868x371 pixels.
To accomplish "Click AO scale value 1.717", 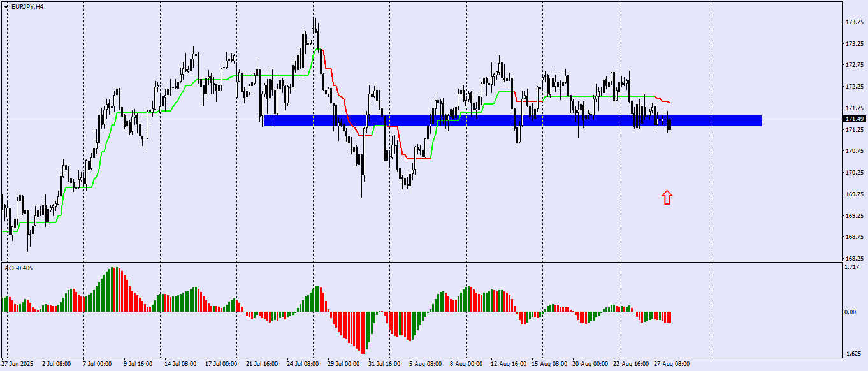I will point(853,267).
